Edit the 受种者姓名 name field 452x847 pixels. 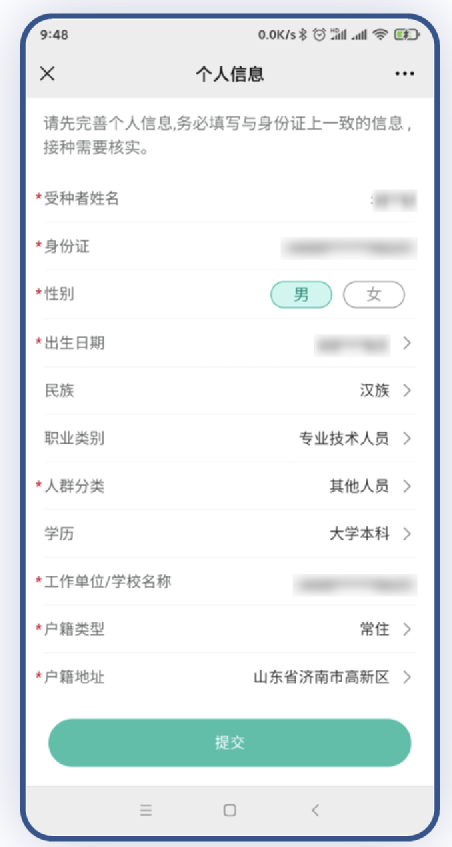pos(230,199)
